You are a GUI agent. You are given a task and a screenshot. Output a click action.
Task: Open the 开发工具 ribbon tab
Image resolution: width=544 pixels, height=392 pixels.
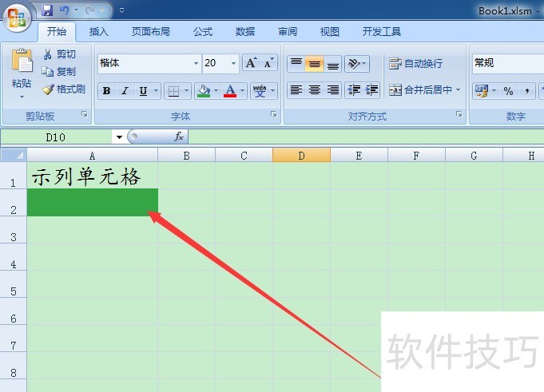382,32
